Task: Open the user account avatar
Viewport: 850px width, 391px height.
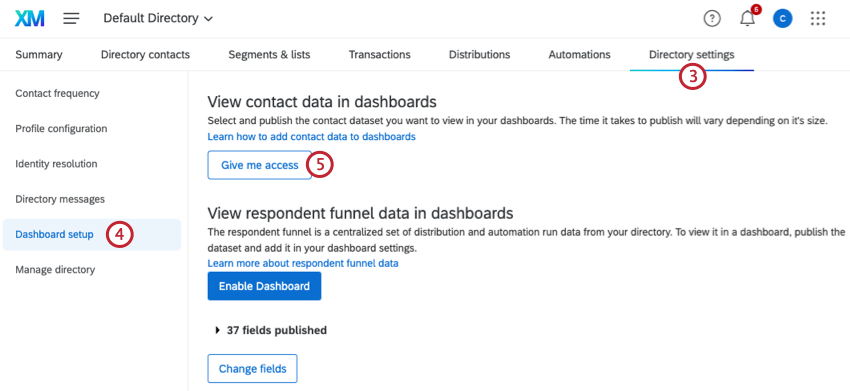Action: coord(782,19)
